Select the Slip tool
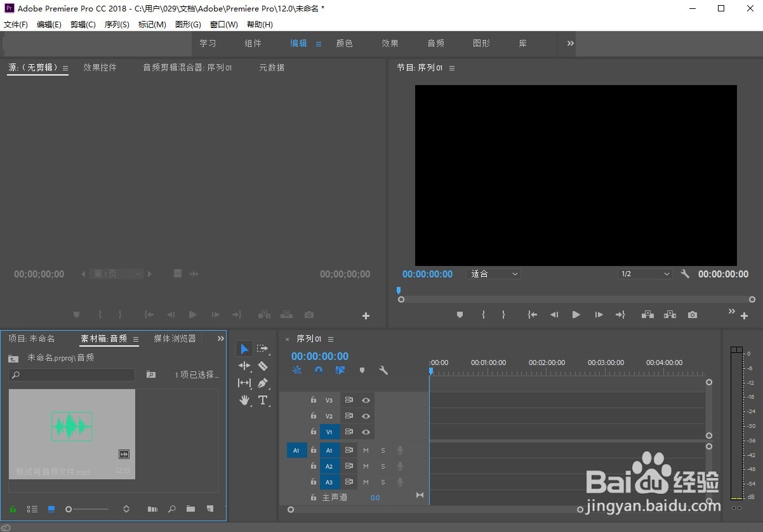Viewport: 763px width, 532px height. pyautogui.click(x=244, y=383)
